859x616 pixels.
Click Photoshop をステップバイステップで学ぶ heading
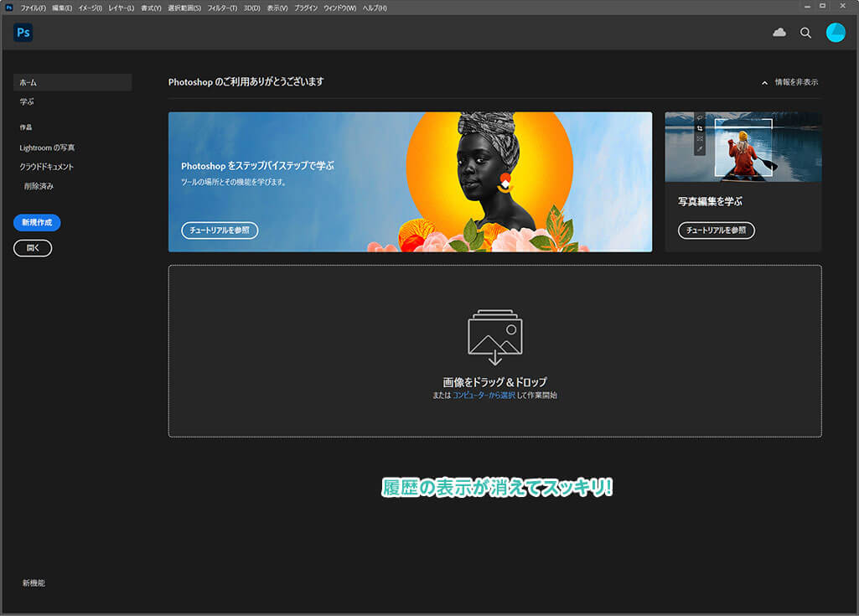(x=257, y=165)
